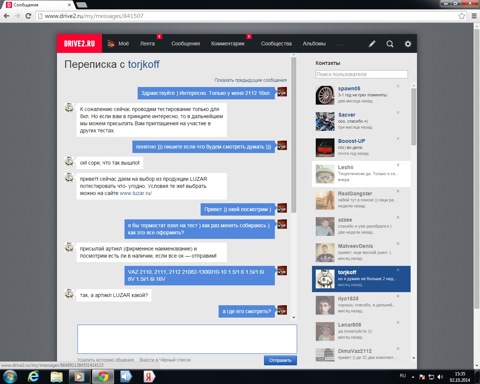Click the conversation scrollbar thumb

[x=294, y=135]
